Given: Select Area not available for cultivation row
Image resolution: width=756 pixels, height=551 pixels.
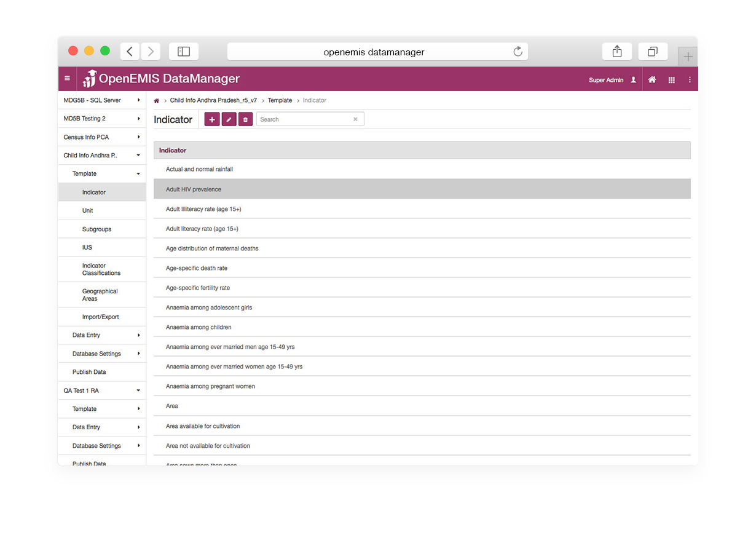Looking at the screenshot, I should point(422,446).
